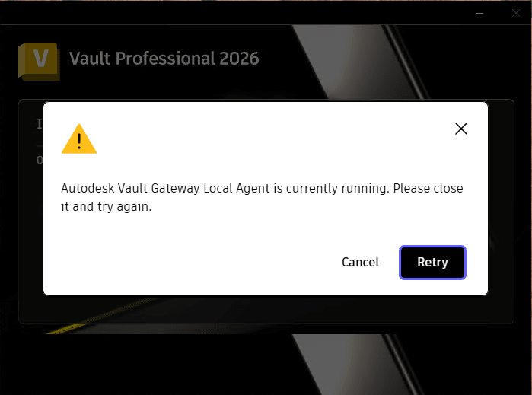
Task: Dismiss the dialog with its X icon
Action: [x=460, y=129]
